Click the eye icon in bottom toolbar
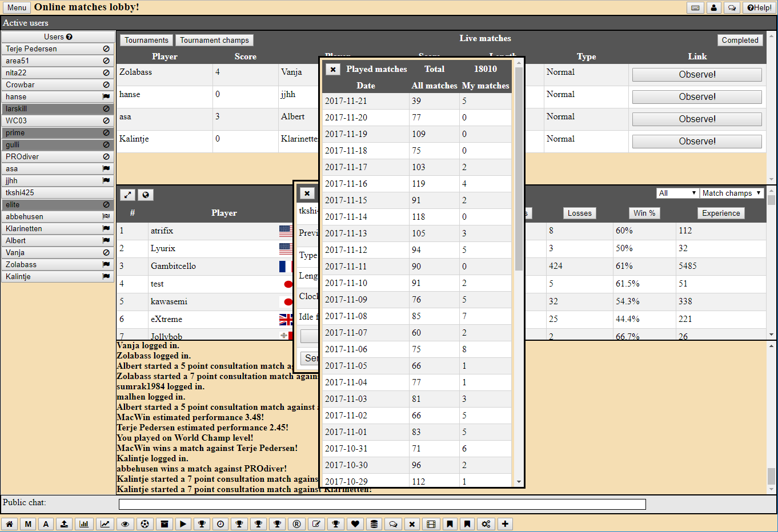The width and height of the screenshot is (778, 532). point(125,524)
